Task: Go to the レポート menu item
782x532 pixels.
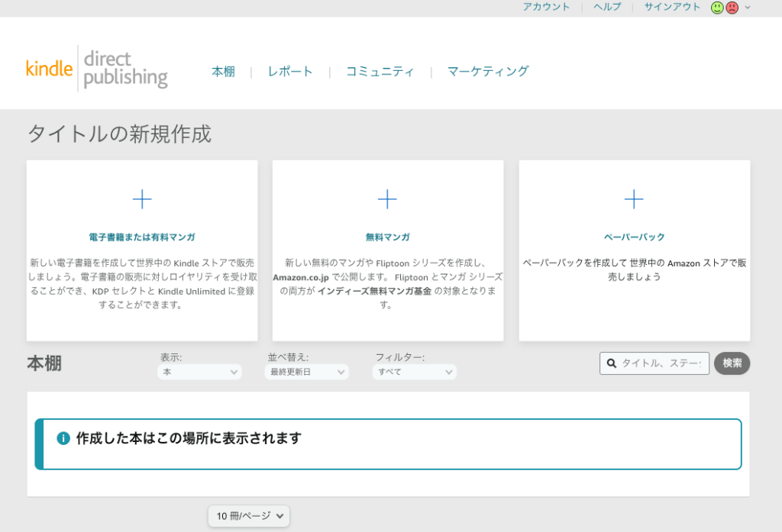Action: [x=290, y=71]
